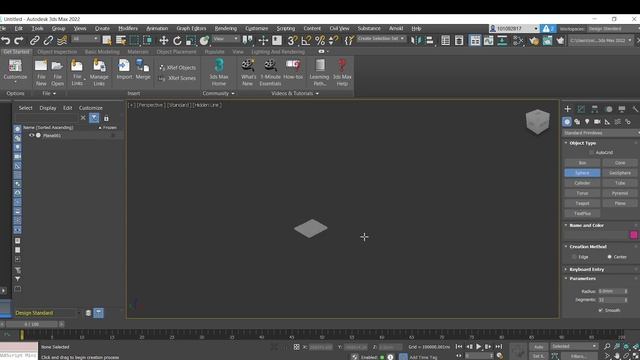Select the Select and Link tool
640x360 pixels.
(x=35, y=40)
